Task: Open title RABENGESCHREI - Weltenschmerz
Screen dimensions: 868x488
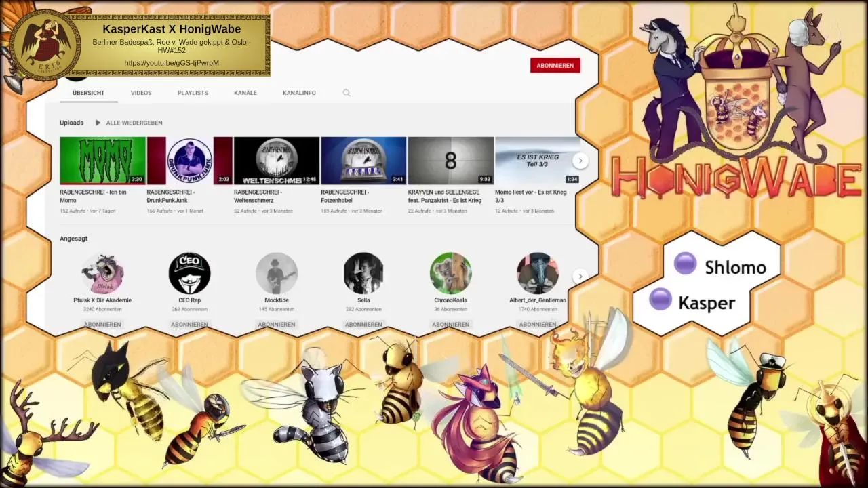Action: [x=258, y=196]
